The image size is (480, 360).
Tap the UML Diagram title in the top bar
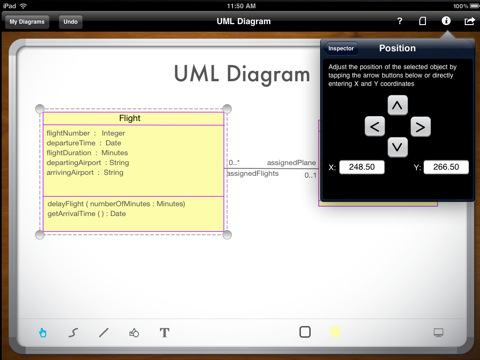(x=244, y=21)
